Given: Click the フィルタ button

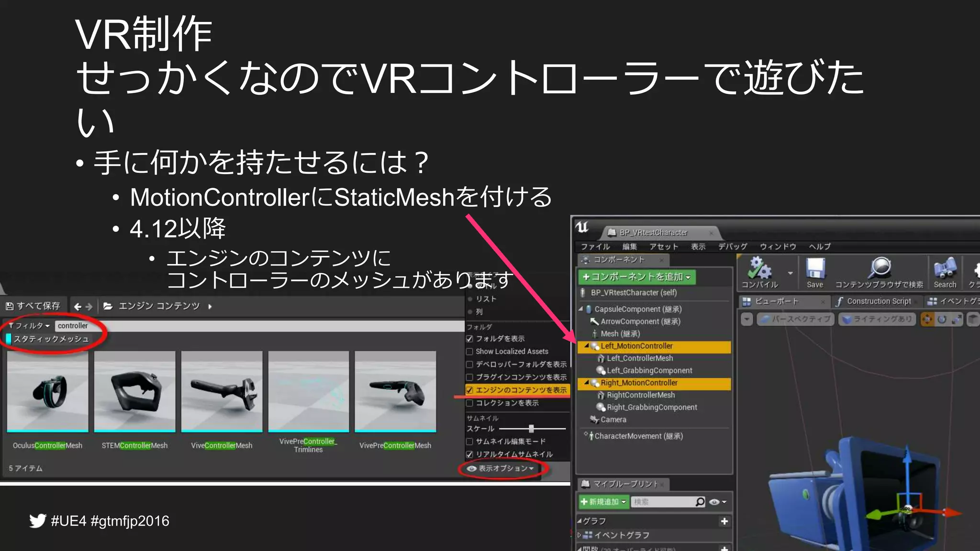Looking at the screenshot, I should click(29, 326).
